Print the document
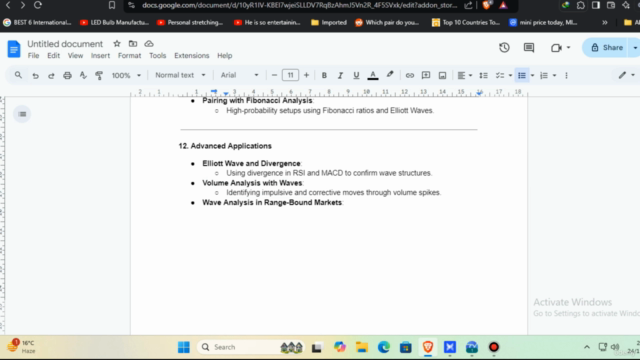The width and height of the screenshot is (640, 360). coord(67,76)
